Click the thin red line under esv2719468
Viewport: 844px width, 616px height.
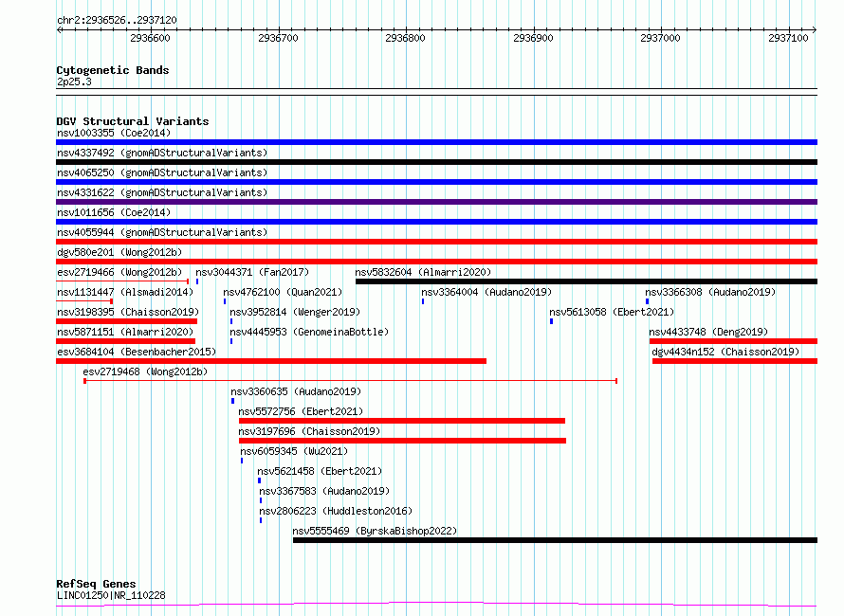coord(351,381)
